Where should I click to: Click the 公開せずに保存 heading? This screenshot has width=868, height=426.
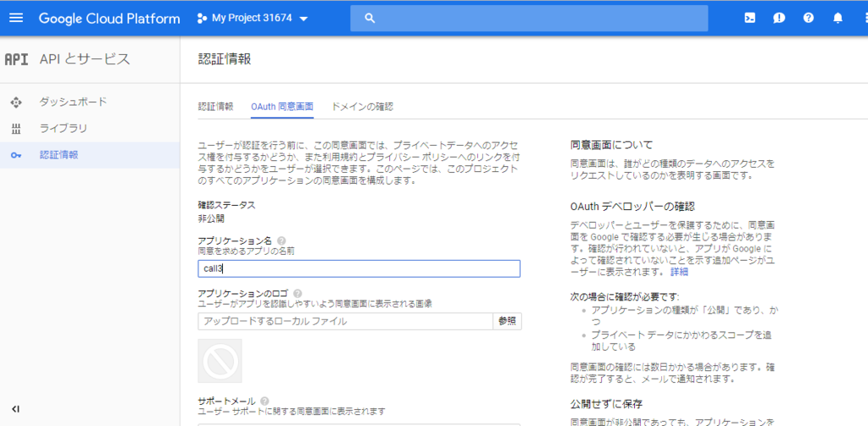tap(606, 403)
